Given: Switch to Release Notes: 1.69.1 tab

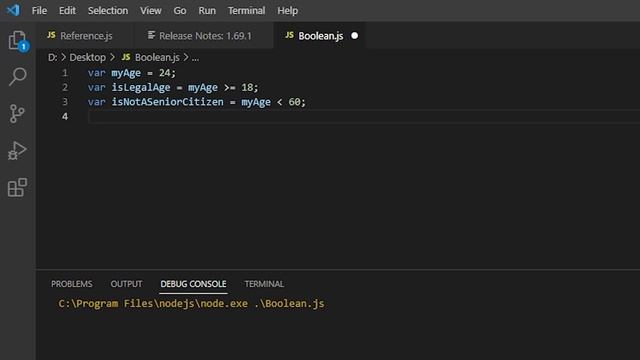Looking at the screenshot, I should (203, 36).
